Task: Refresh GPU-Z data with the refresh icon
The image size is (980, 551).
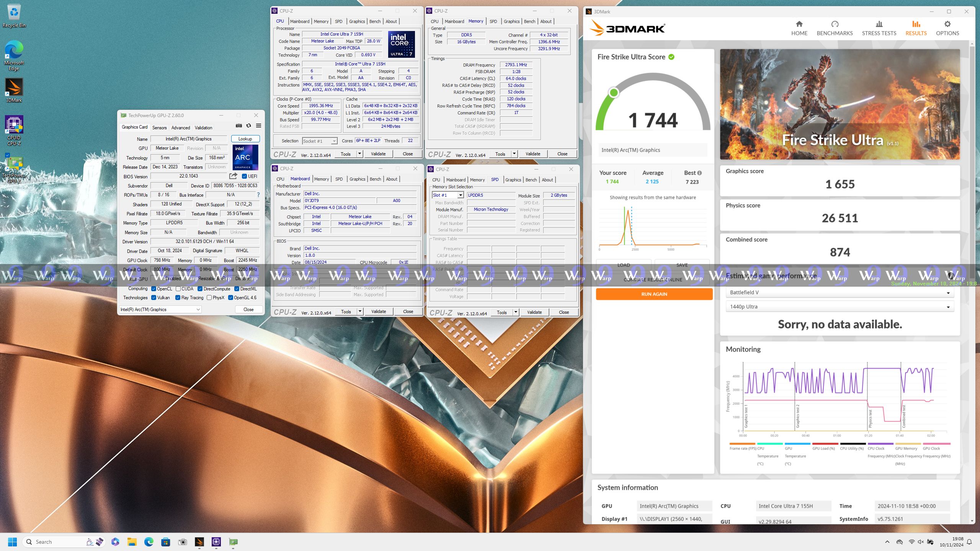Action: pos(249,126)
